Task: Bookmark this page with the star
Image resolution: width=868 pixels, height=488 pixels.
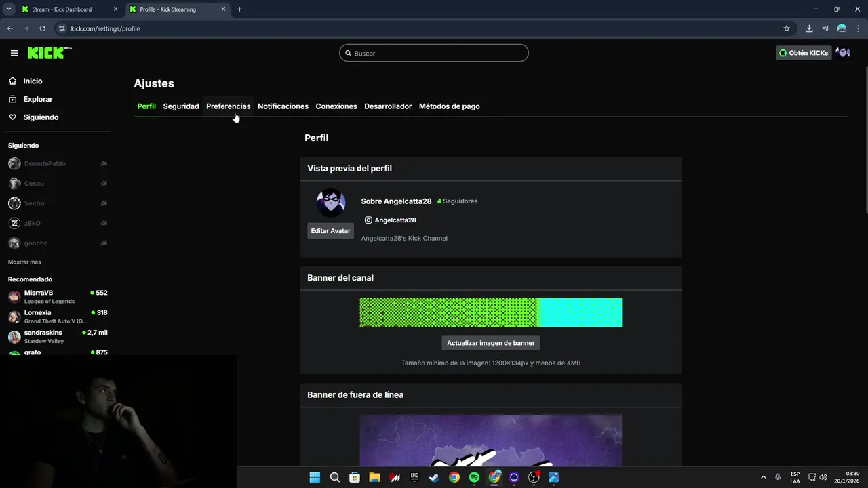Action: 787,28
